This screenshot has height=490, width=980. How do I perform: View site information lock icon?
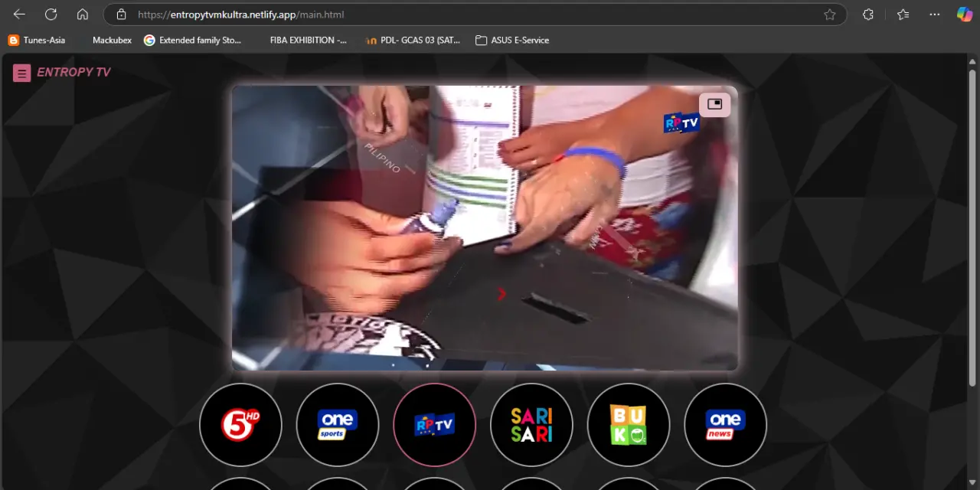(x=121, y=15)
